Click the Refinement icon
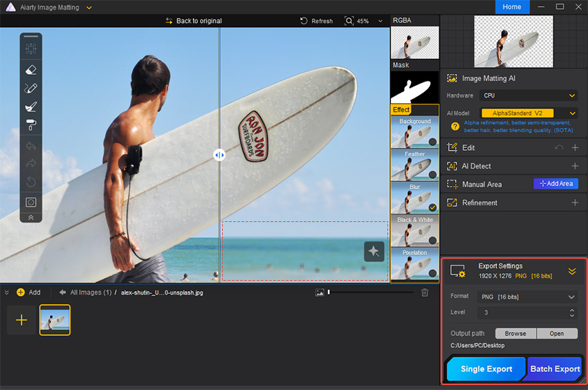588x390 pixels. pyautogui.click(x=452, y=203)
